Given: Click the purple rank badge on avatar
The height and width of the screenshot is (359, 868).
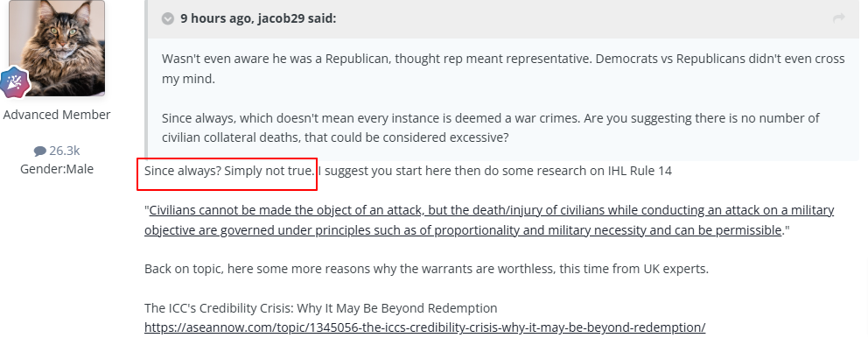Looking at the screenshot, I should pyautogui.click(x=15, y=82).
